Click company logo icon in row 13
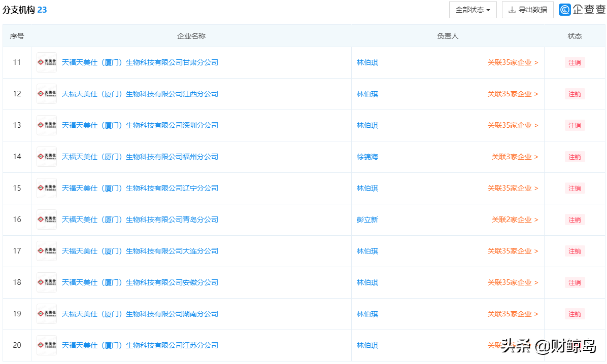This screenshot has height=364, width=607. [x=47, y=125]
